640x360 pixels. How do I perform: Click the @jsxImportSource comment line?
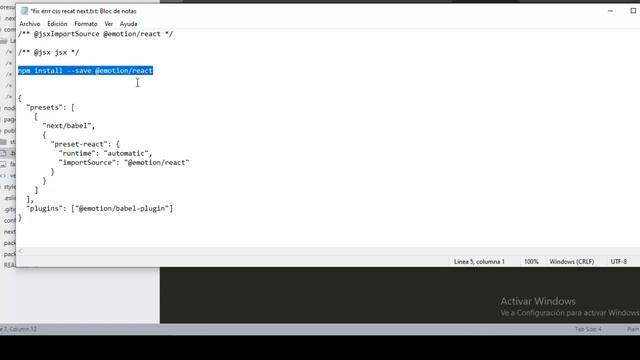(x=96, y=34)
